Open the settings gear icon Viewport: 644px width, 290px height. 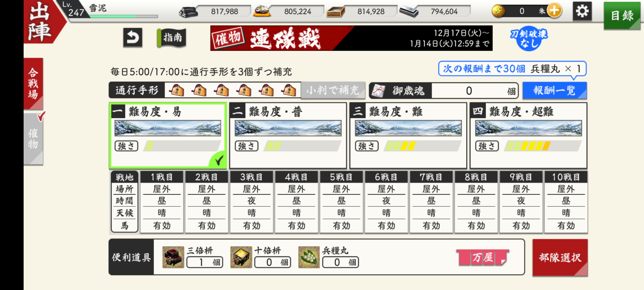coord(582,11)
